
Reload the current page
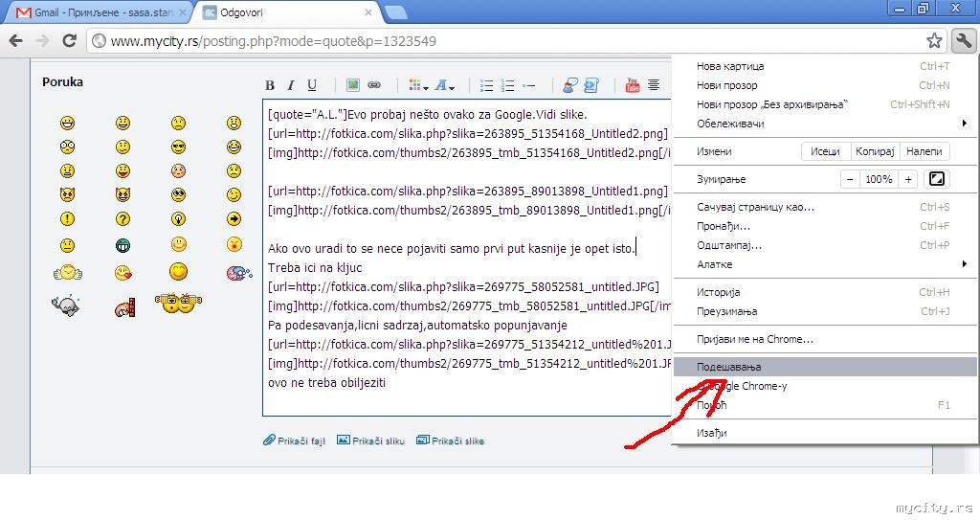(x=69, y=40)
